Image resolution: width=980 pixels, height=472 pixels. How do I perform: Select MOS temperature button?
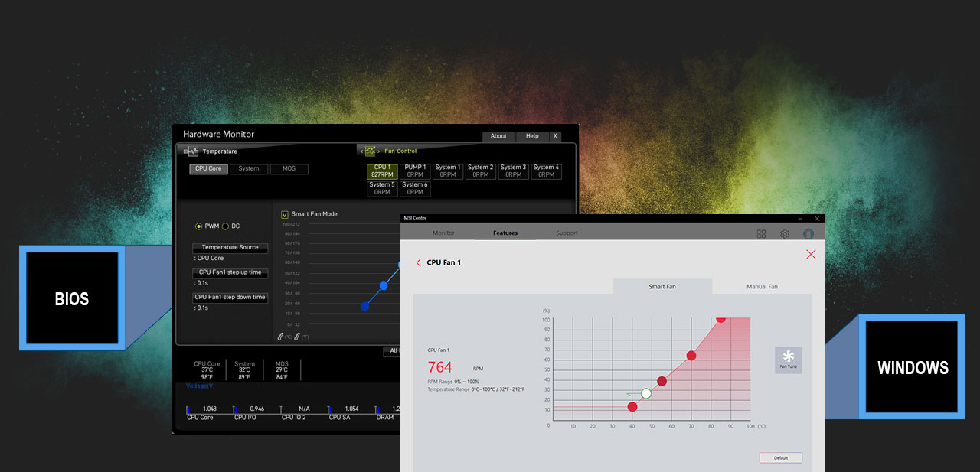pyautogui.click(x=289, y=168)
